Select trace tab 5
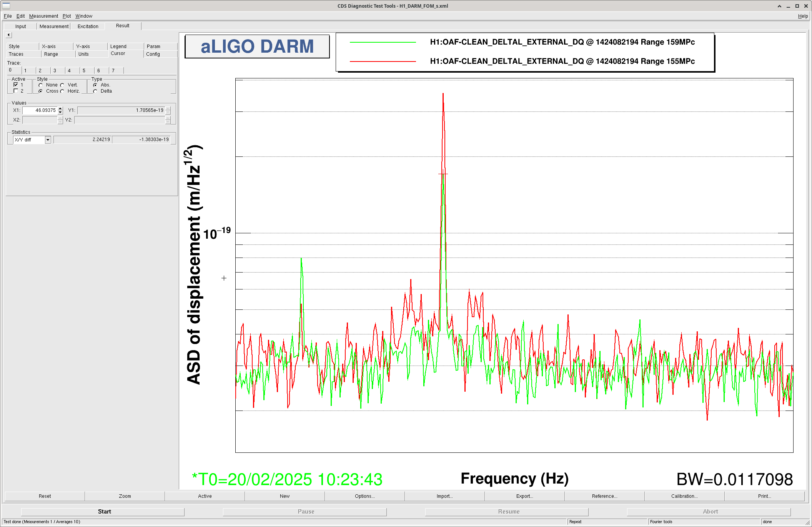Viewport: 812px width, 527px height. 87,70
